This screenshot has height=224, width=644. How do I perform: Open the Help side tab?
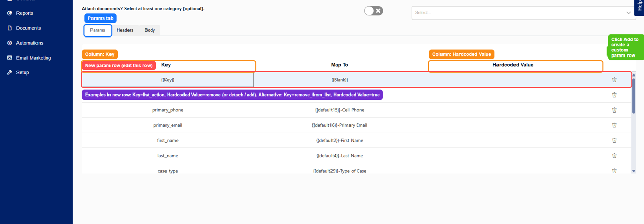639,6
